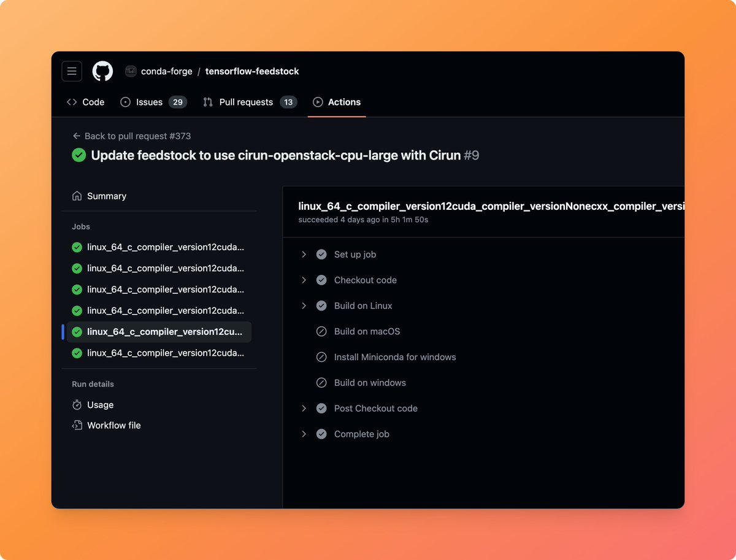Click the Workflow file code icon
Screen dimensions: 736x560
pos(77,425)
